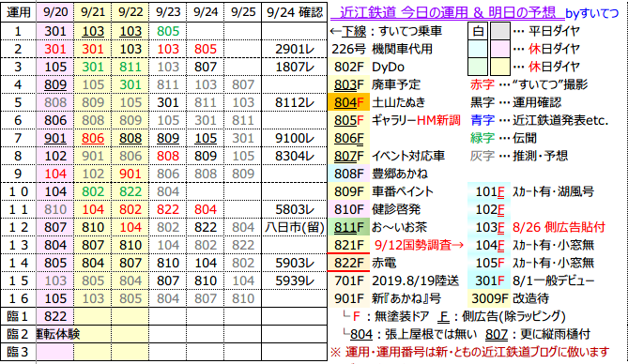Click the byすいてつ author text
The width and height of the screenshot is (628, 364).
point(592,13)
